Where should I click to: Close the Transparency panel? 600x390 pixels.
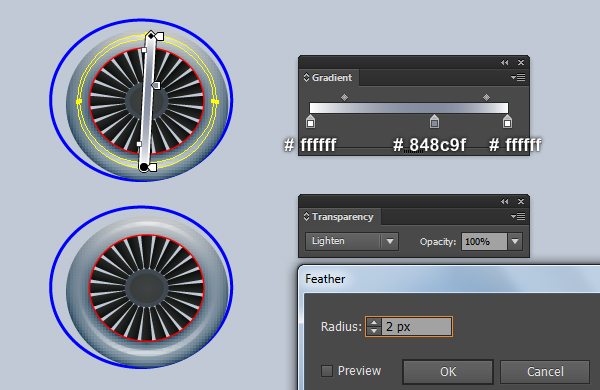pyautogui.click(x=521, y=201)
